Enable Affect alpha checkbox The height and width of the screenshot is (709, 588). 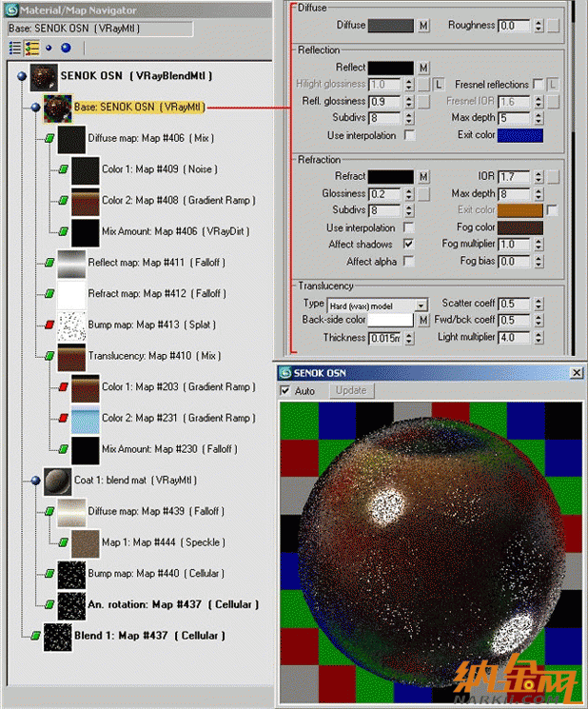point(408,262)
